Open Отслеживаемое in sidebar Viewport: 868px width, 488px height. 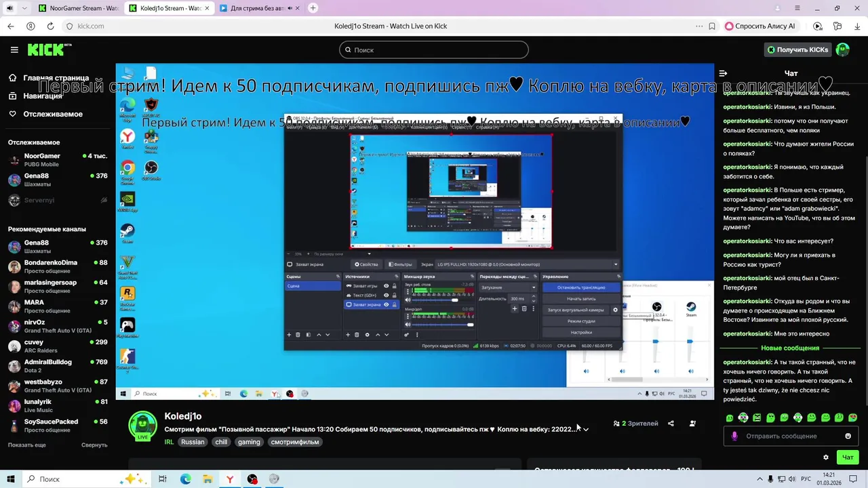pyautogui.click(x=53, y=114)
